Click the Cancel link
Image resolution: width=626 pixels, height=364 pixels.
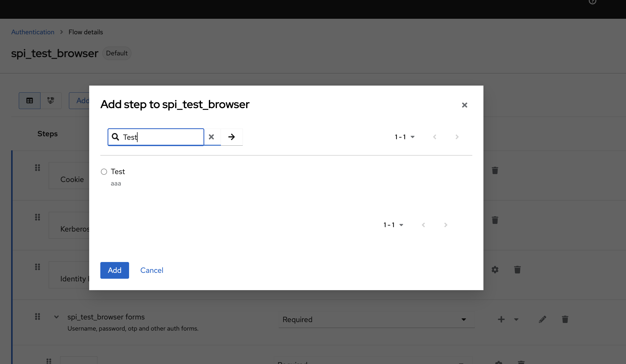[152, 270]
